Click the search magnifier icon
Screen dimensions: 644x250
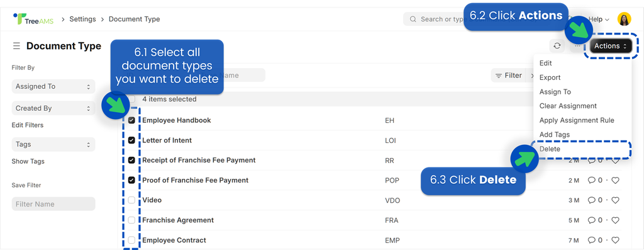tap(413, 20)
